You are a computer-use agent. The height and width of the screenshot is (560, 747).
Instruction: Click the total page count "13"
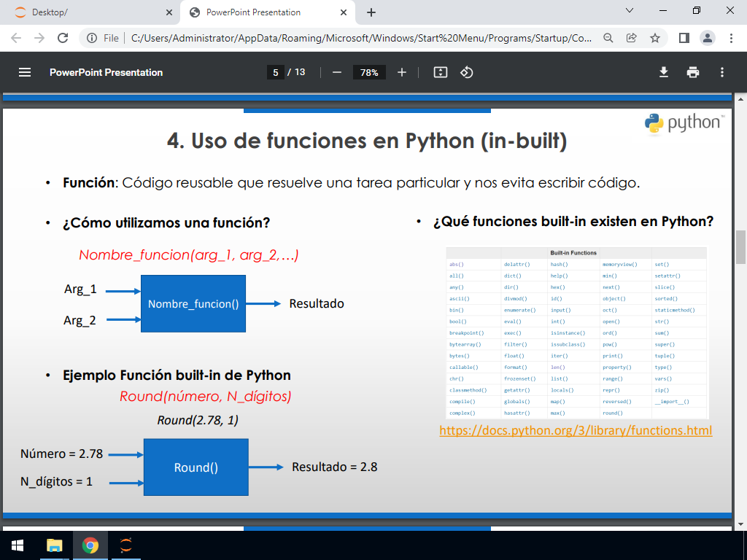point(300,72)
